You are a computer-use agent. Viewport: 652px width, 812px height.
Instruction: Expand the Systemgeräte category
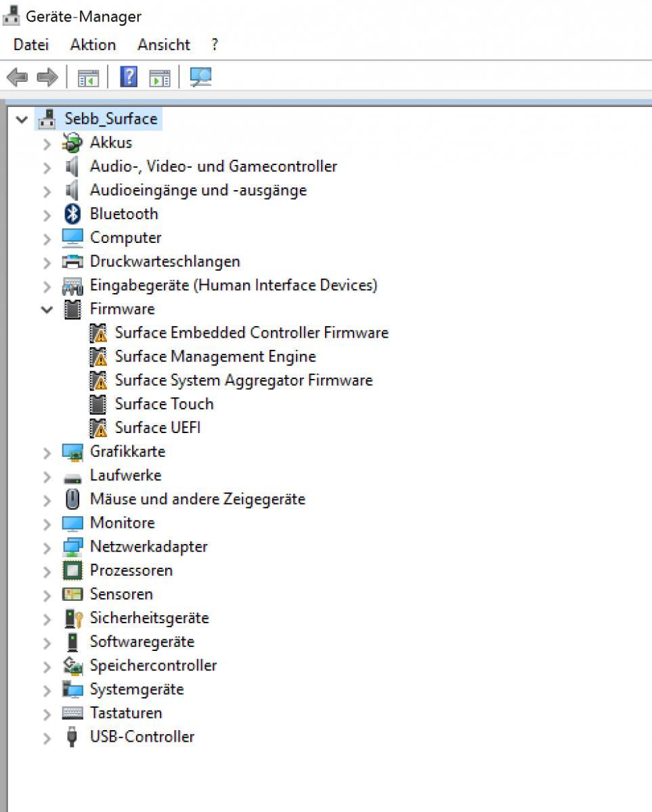click(47, 690)
